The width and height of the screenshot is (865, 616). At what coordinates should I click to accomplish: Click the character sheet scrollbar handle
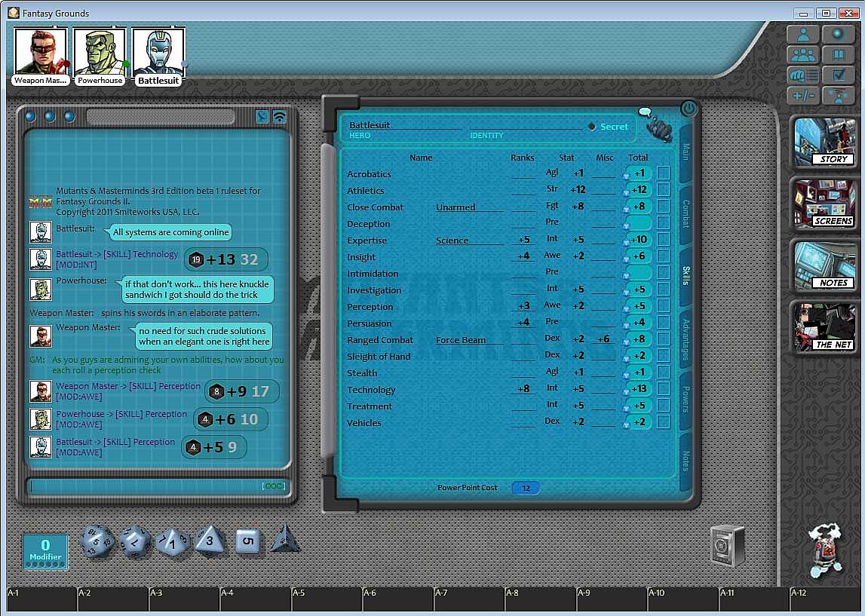pyautogui.click(x=328, y=301)
